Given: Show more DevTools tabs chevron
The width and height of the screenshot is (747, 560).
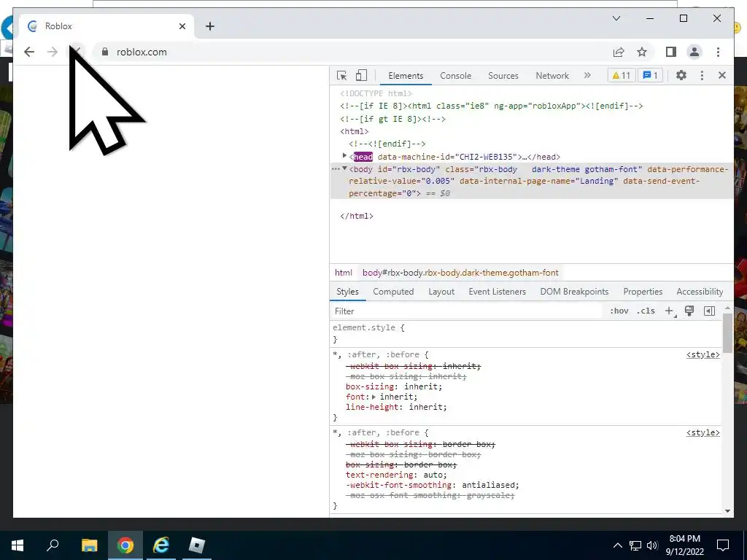Looking at the screenshot, I should pyautogui.click(x=587, y=75).
